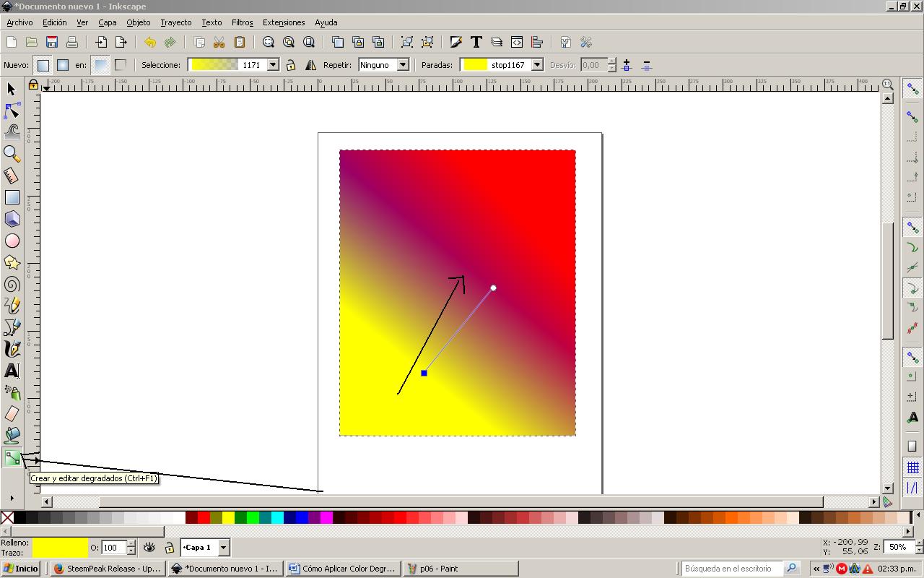Expand hidden system tray icons
This screenshot has height=578, width=924.
[816, 569]
